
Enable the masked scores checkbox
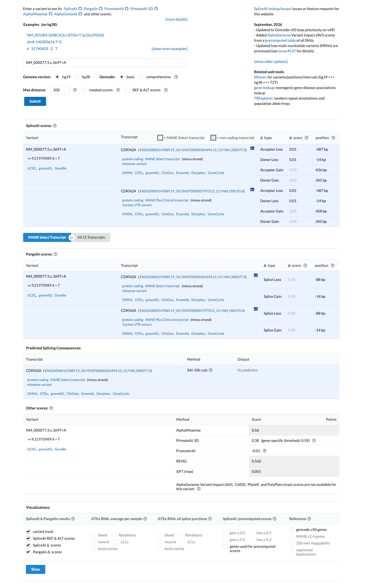[x=85, y=90]
